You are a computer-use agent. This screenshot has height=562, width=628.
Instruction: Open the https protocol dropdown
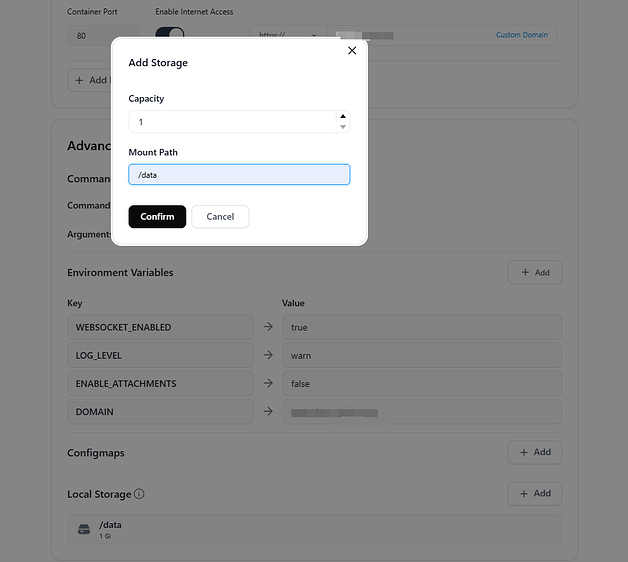pyautogui.click(x=286, y=35)
